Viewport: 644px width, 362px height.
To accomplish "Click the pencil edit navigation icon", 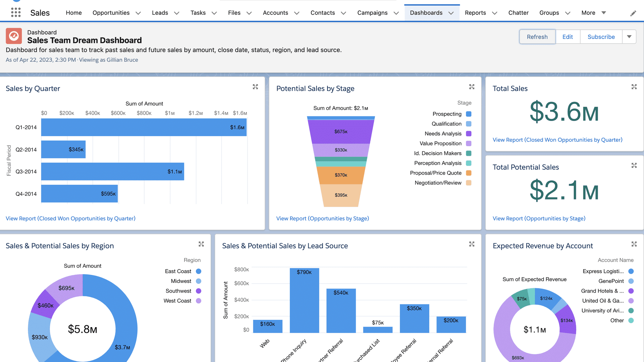I will 633,13.
